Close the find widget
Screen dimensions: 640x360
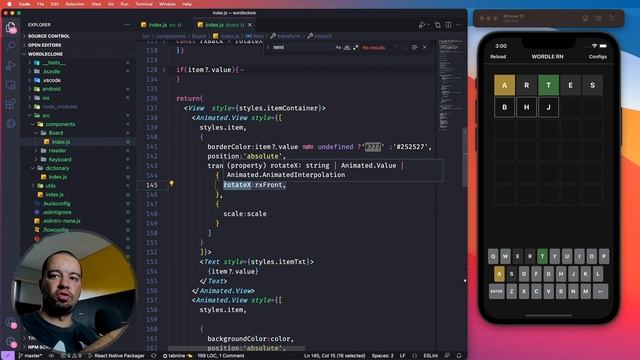[x=424, y=47]
